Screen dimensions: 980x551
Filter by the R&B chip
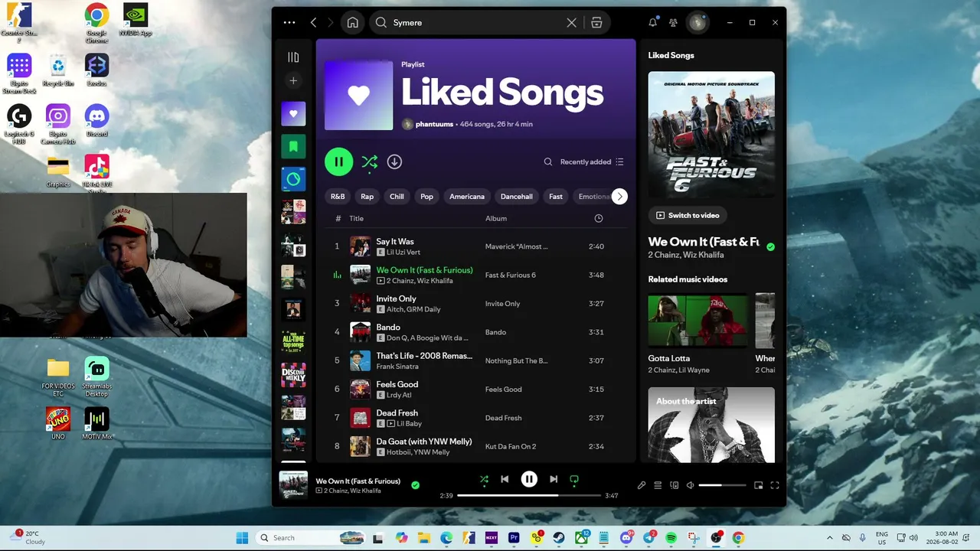click(x=338, y=197)
